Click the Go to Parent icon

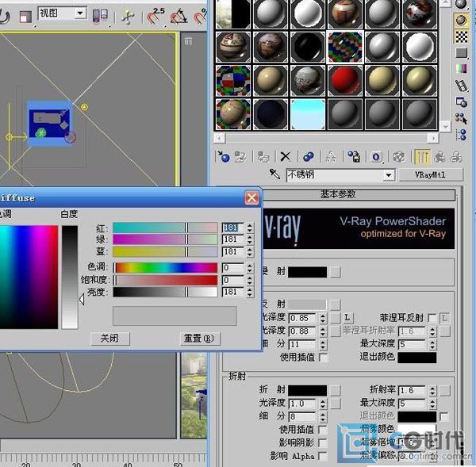(x=440, y=157)
